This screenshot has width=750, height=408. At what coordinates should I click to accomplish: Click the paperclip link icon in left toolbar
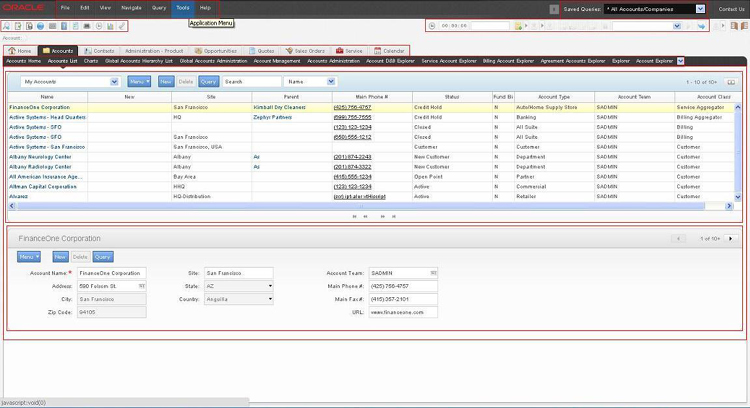(121, 26)
